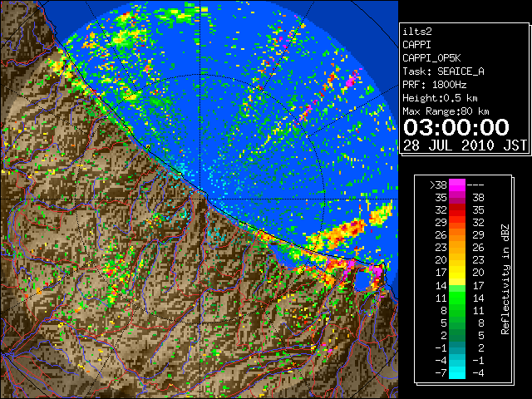Click the '>38' legend value

pos(438,185)
